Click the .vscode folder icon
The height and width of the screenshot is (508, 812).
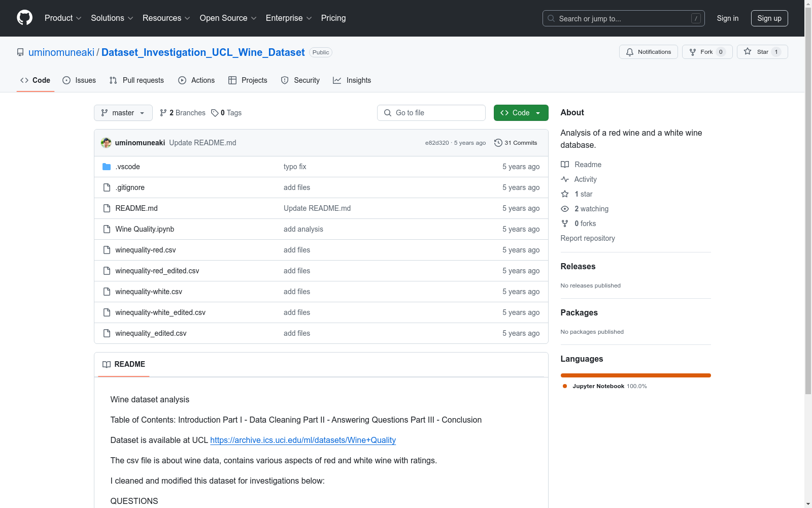[107, 167]
